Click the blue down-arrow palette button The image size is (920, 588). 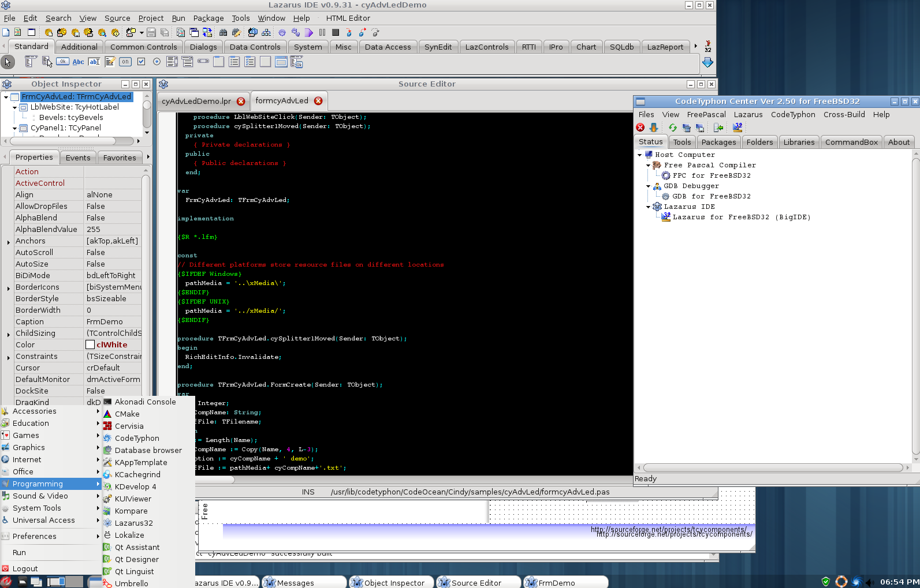click(707, 62)
